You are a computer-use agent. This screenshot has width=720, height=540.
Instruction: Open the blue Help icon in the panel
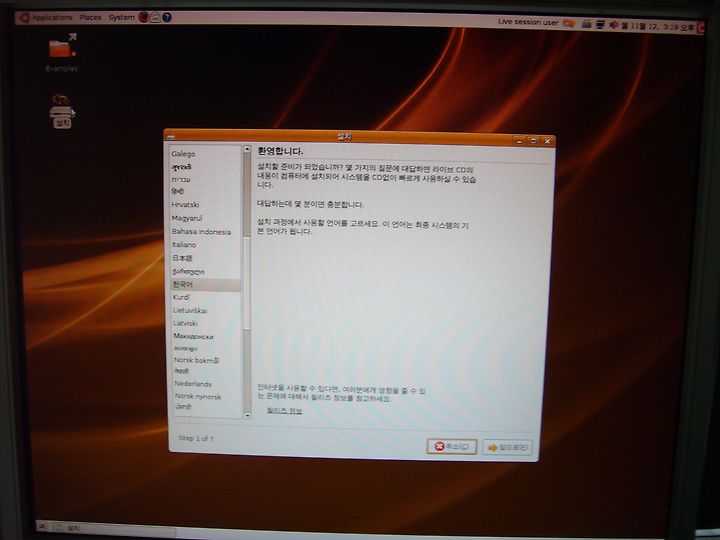[x=167, y=17]
